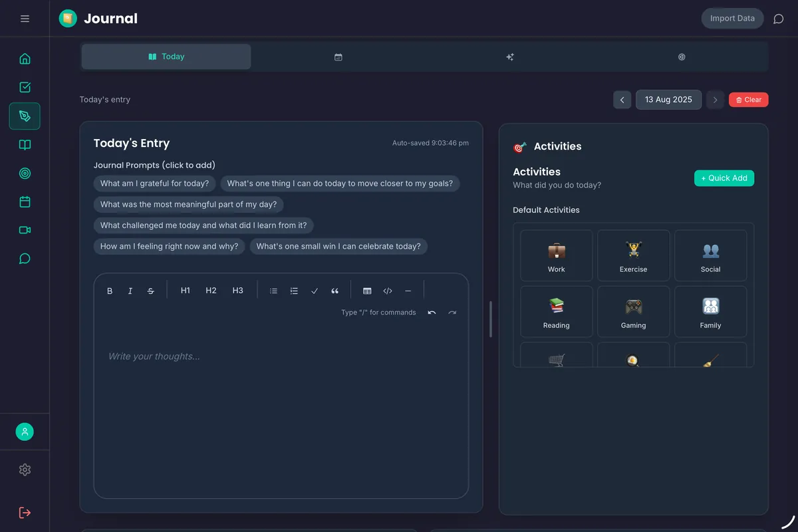Click Import Data button
The width and height of the screenshot is (798, 532).
732,19
